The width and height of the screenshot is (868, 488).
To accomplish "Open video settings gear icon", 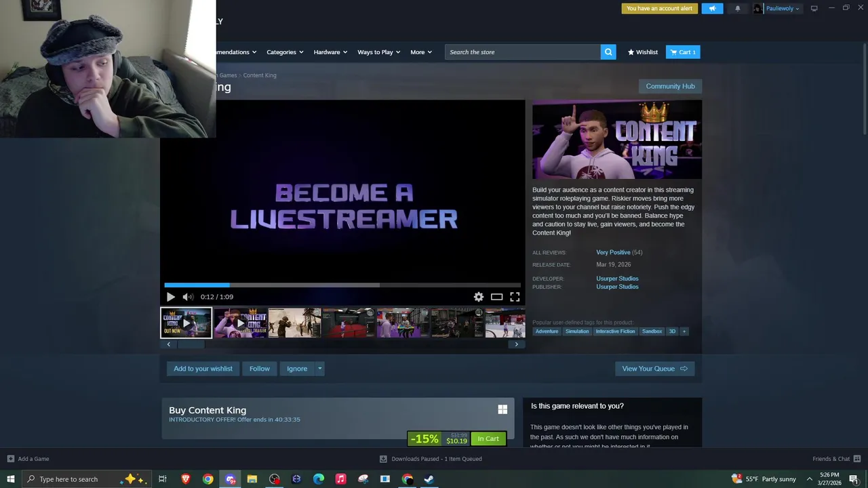I will [479, 297].
